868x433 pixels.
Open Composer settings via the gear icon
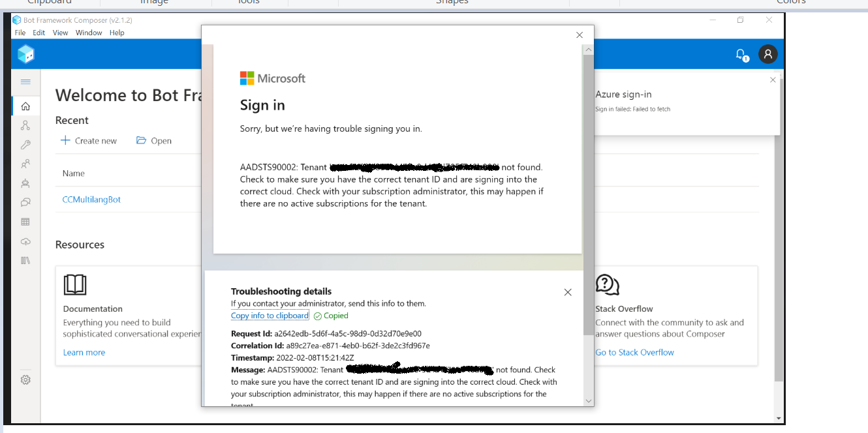point(25,380)
